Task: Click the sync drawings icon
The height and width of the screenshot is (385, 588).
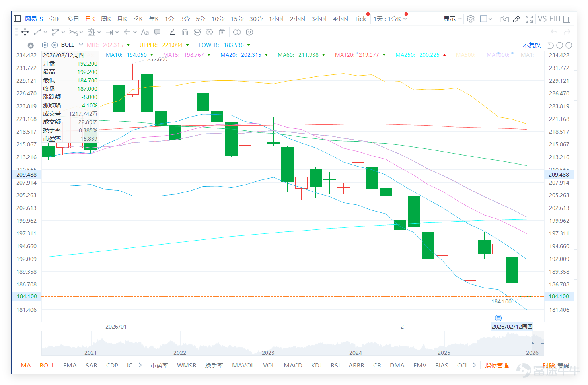Action: pyautogui.click(x=197, y=32)
